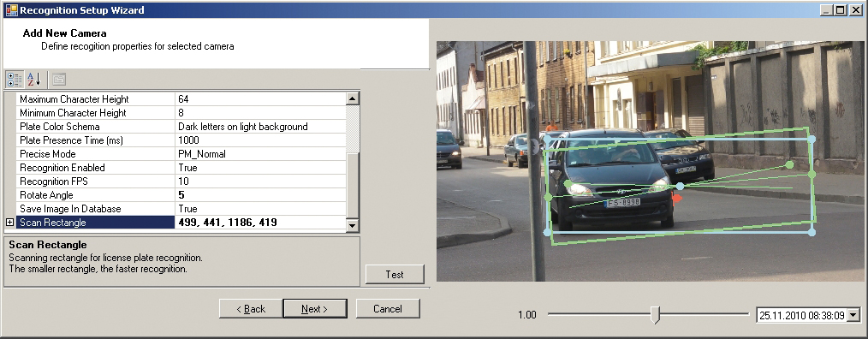
Task: Click blue center handle of scan rectangle
Action: pos(681,187)
